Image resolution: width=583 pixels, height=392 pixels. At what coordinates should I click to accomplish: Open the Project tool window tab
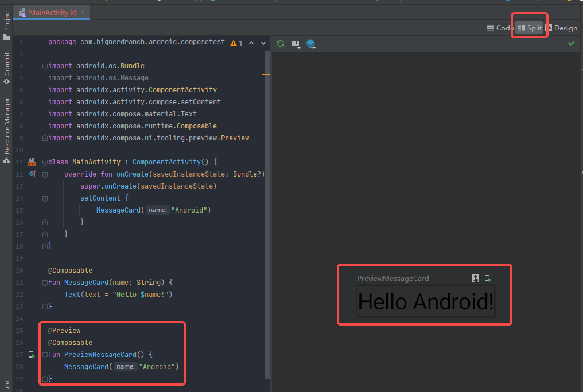[7, 20]
